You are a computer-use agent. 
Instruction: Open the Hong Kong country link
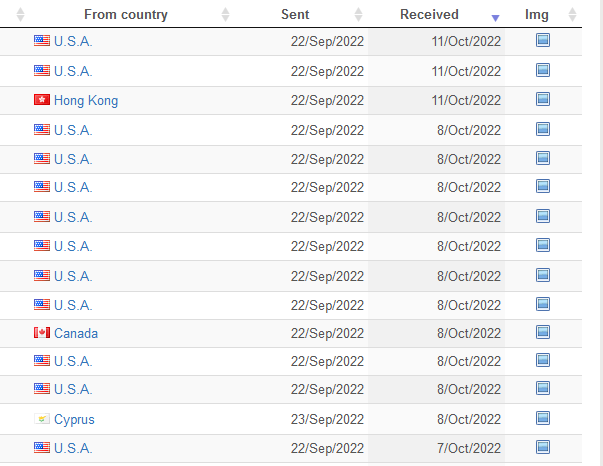[x=86, y=100]
